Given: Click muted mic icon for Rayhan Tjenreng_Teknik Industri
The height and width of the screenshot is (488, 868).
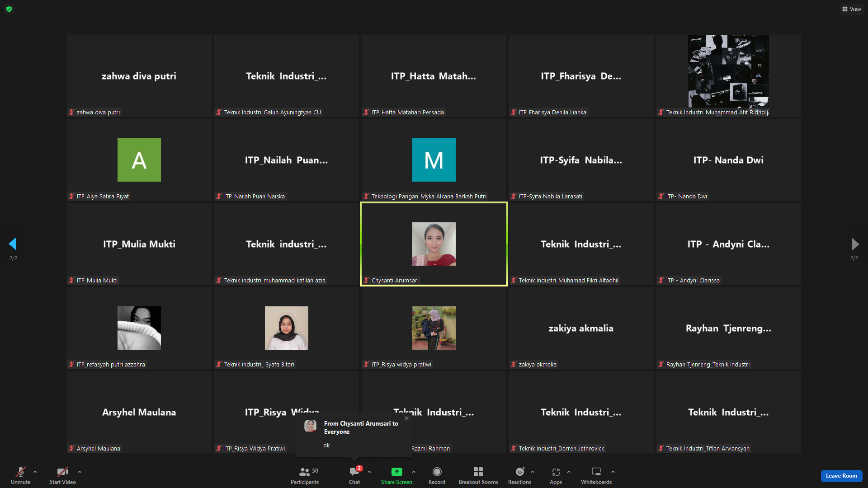Looking at the screenshot, I should [661, 364].
